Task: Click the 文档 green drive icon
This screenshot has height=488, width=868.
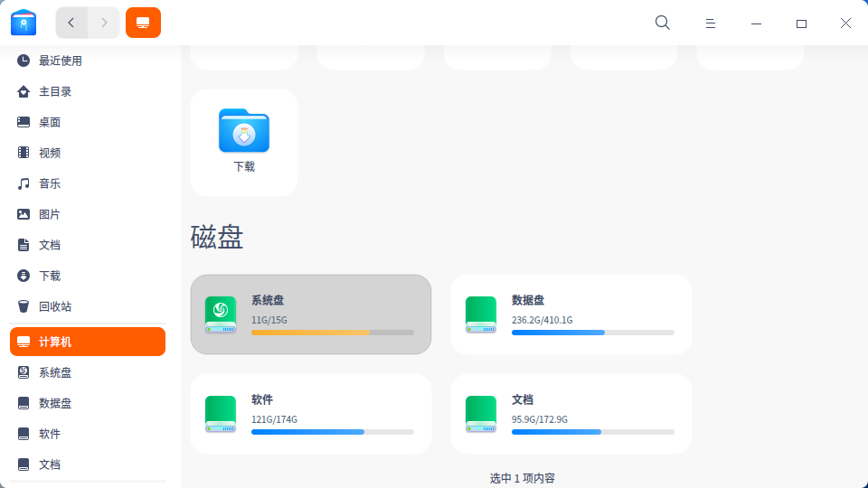Action: click(481, 414)
